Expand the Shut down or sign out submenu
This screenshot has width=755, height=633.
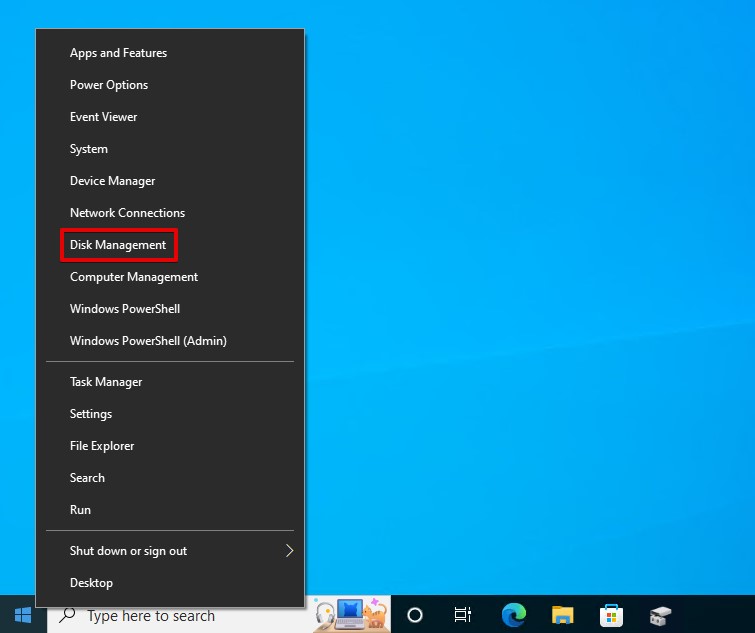click(x=170, y=551)
